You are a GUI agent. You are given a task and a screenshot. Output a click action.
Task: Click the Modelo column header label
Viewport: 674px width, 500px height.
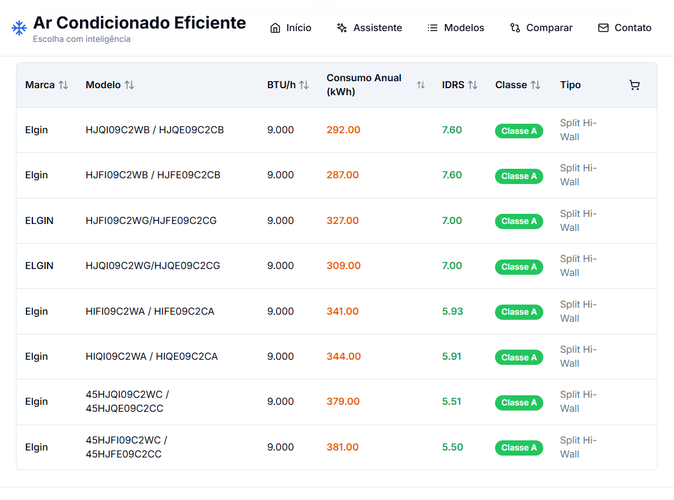[x=103, y=85]
